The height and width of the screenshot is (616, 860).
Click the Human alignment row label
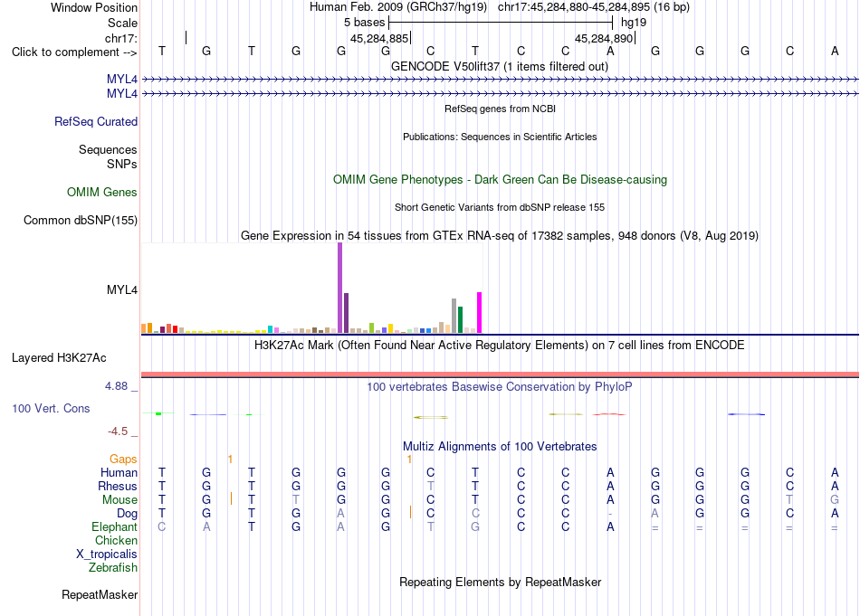(119, 472)
